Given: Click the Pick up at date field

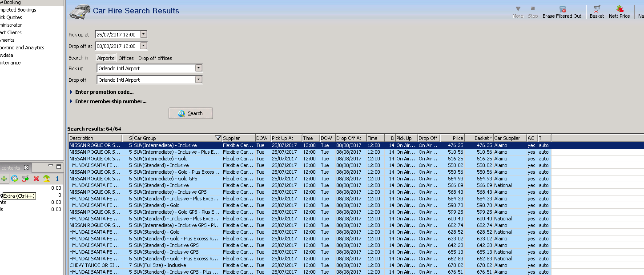Looking at the screenshot, I should tap(117, 34).
